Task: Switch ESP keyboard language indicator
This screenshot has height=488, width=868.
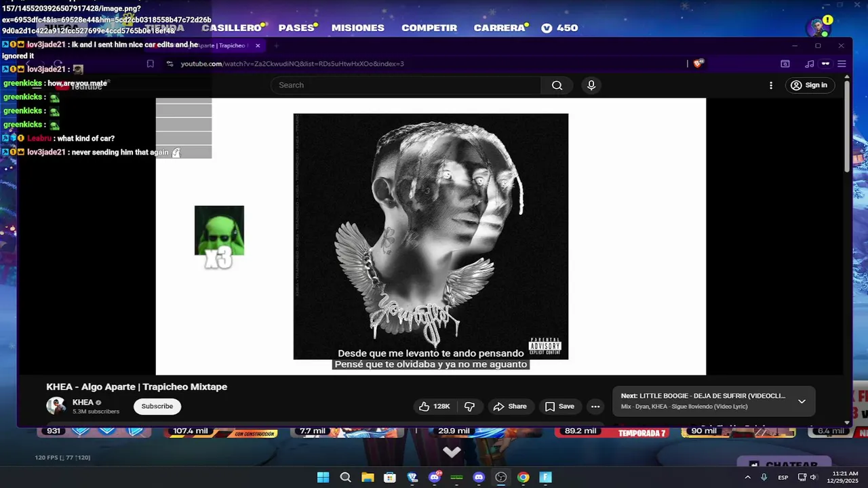Action: (x=783, y=478)
